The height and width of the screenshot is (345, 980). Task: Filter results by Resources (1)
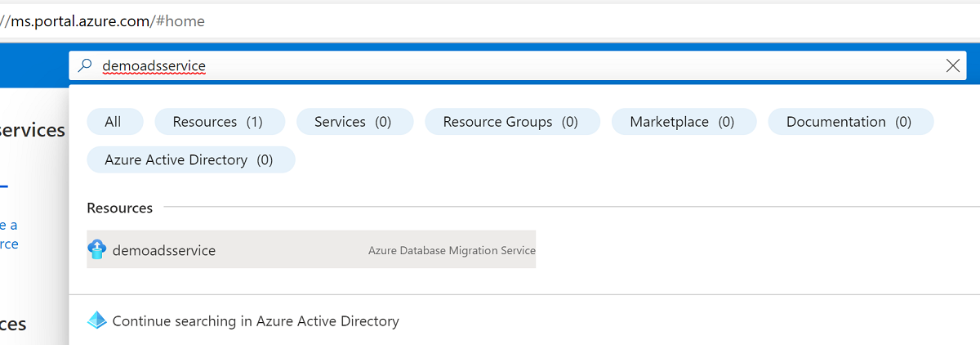point(219,122)
